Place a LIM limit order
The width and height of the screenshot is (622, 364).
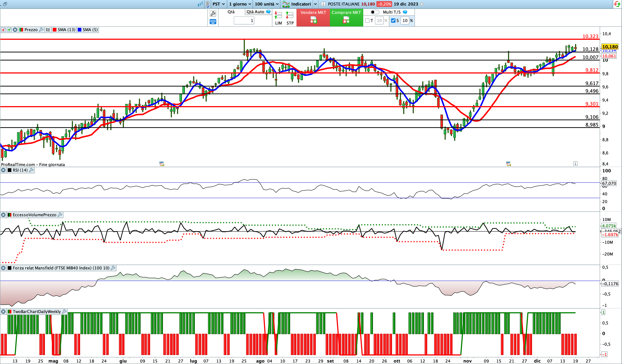click(x=278, y=18)
